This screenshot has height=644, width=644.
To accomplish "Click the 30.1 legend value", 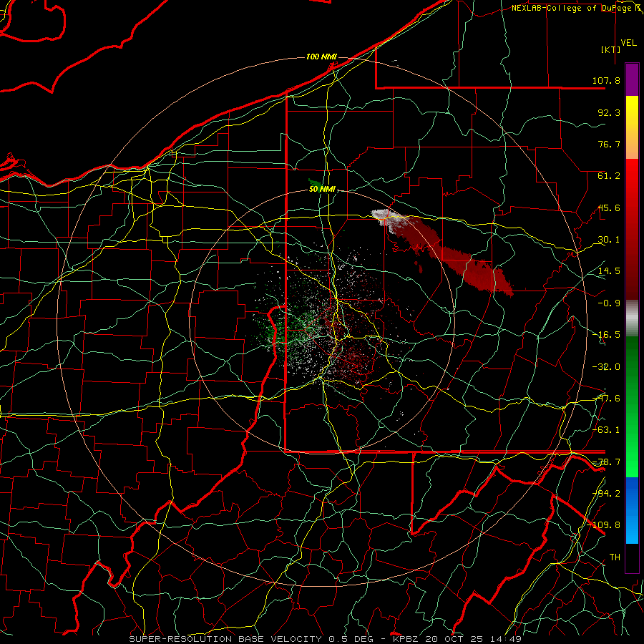I will coord(609,240).
